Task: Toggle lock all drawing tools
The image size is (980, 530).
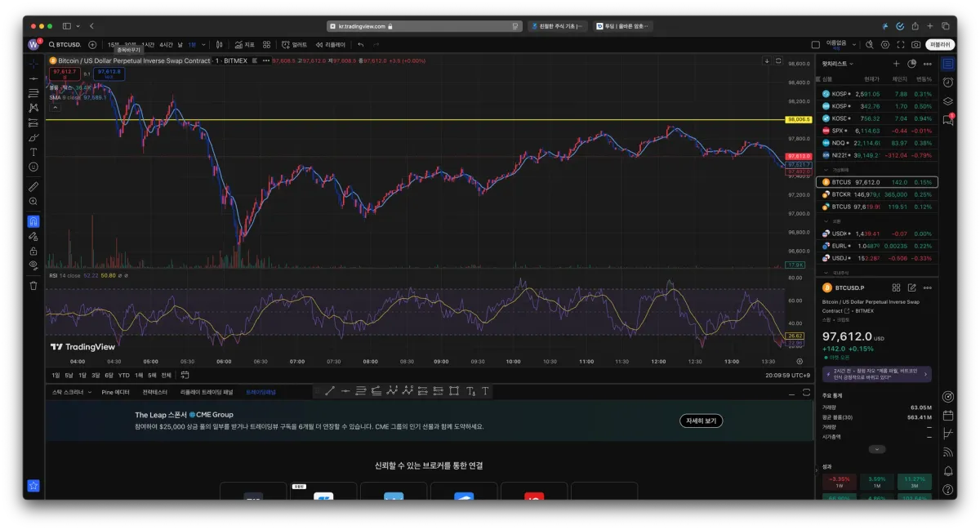Action: click(33, 251)
